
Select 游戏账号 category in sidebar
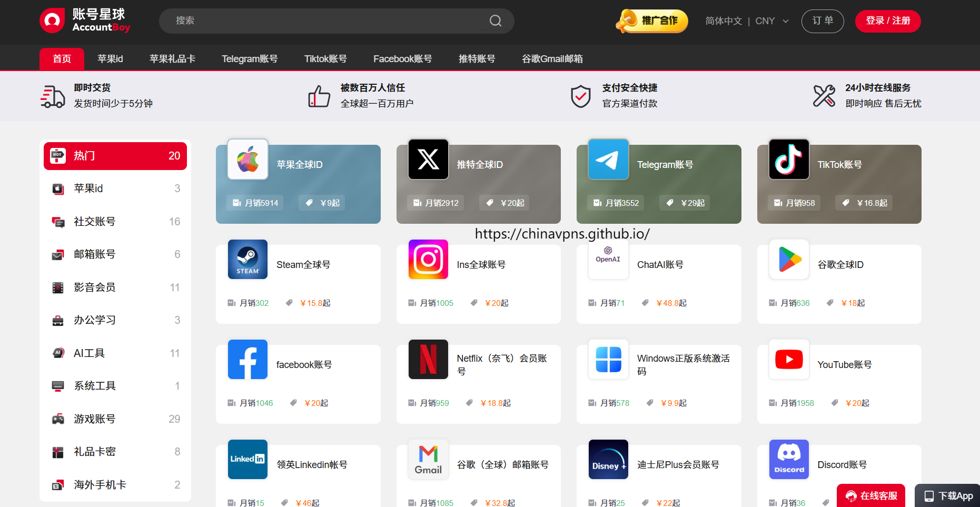pos(115,419)
